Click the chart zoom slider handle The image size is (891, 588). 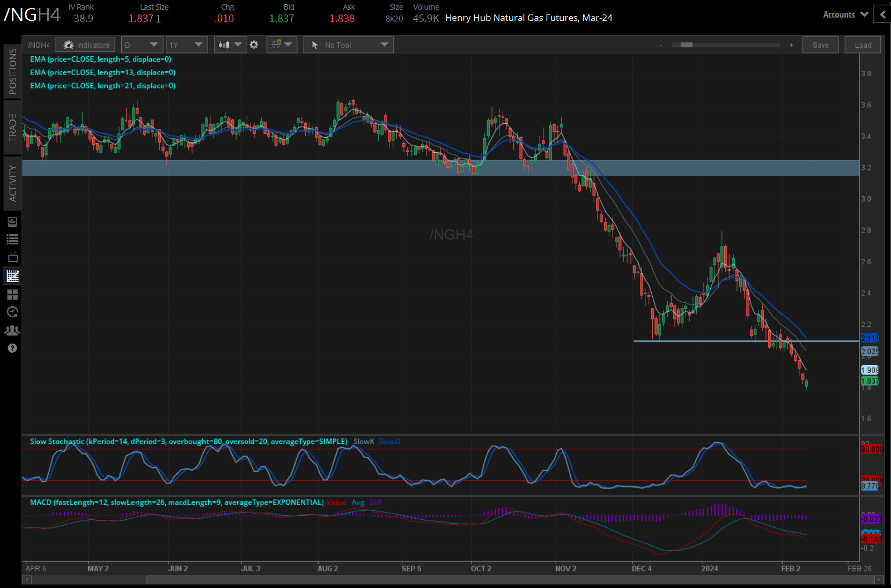pos(686,45)
